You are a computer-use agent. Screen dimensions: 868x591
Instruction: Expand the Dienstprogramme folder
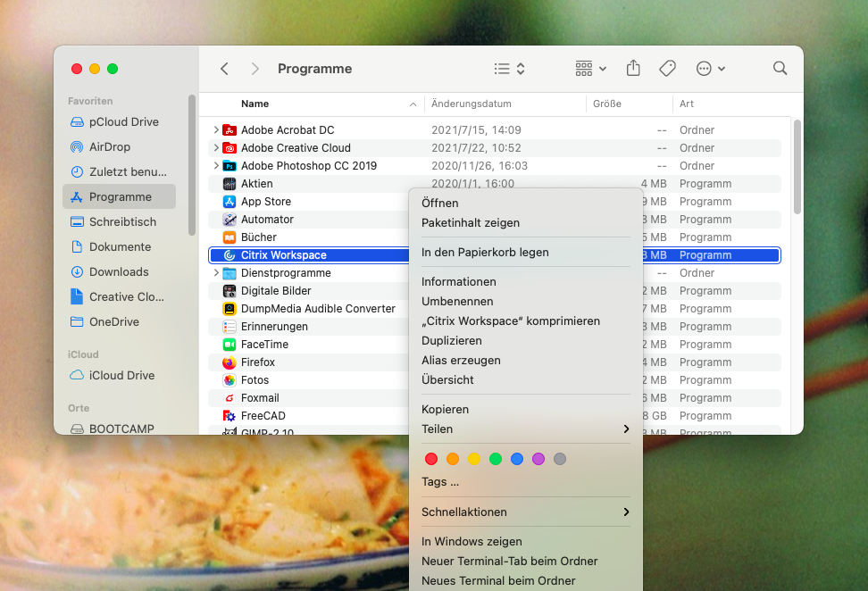tap(216, 273)
